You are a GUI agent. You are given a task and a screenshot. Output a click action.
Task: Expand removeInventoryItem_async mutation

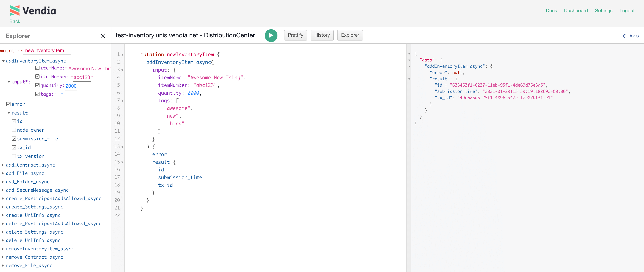(3, 249)
